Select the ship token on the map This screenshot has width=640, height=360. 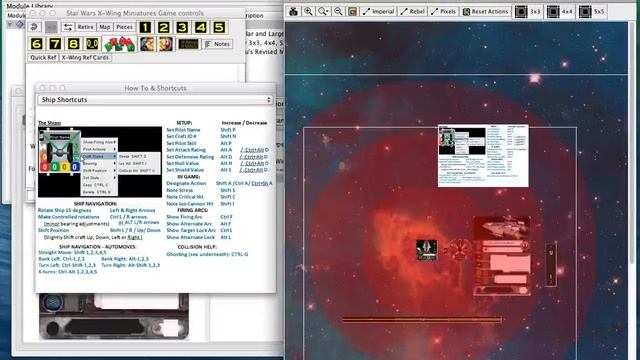coord(427,249)
